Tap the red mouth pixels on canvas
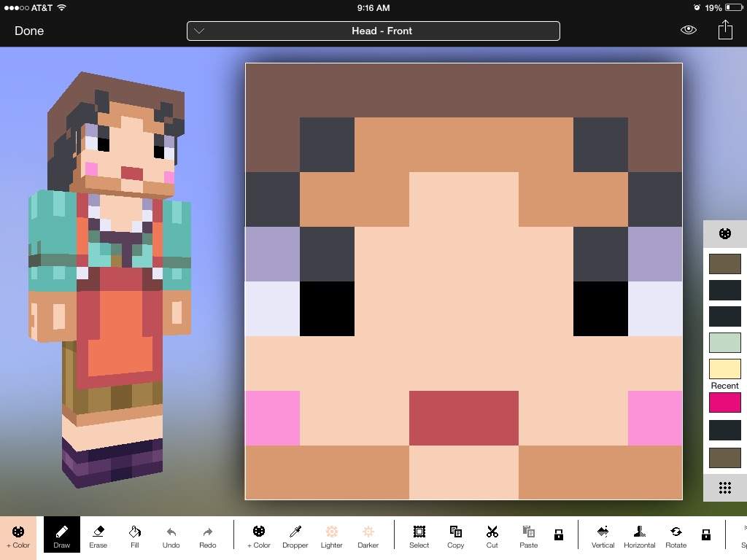This screenshot has height=560, width=747. [x=463, y=418]
